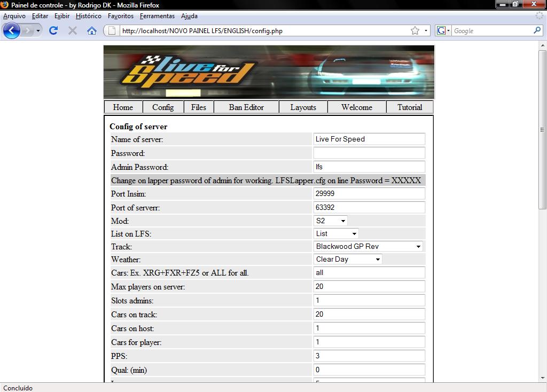
Task: Expand the Mod dropdown showing S2
Action: point(330,221)
